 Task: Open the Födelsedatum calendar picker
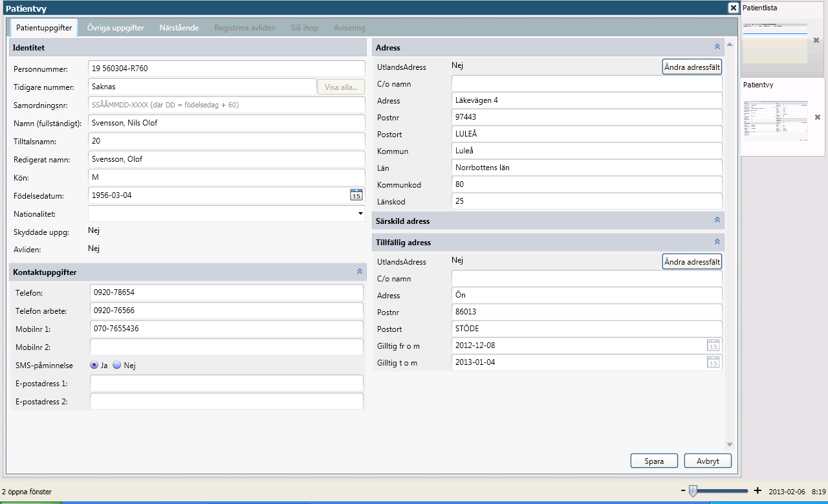[x=356, y=195]
